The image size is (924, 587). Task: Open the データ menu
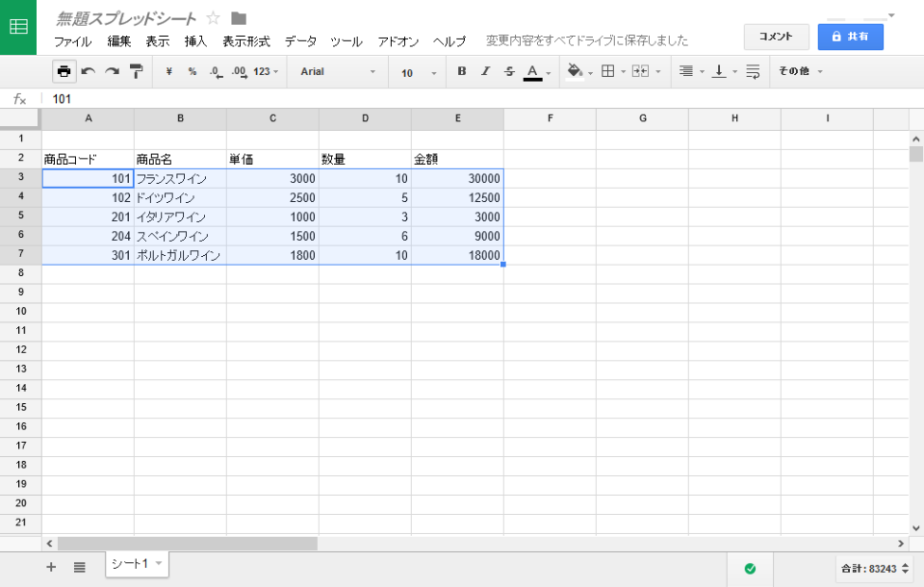300,41
